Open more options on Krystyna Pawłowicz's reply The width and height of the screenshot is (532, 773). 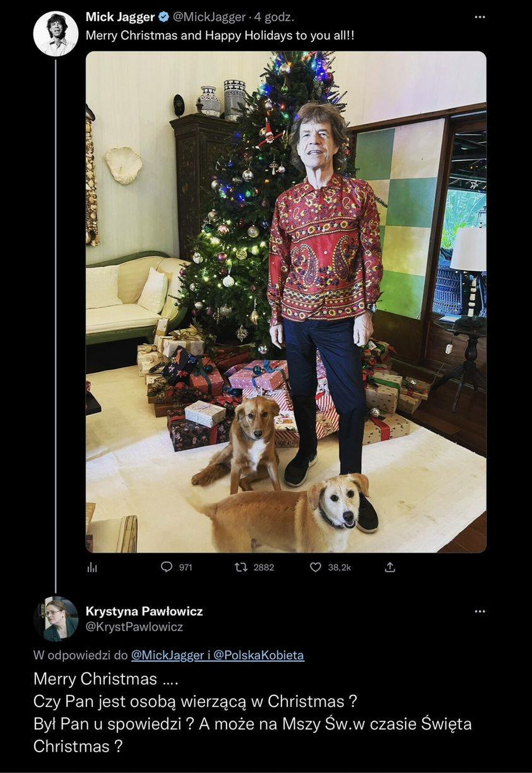480,611
